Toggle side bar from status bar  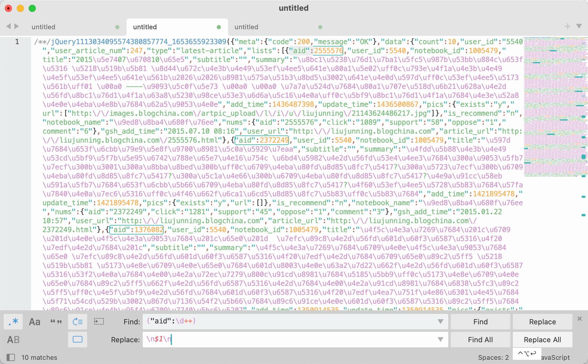coord(11,357)
